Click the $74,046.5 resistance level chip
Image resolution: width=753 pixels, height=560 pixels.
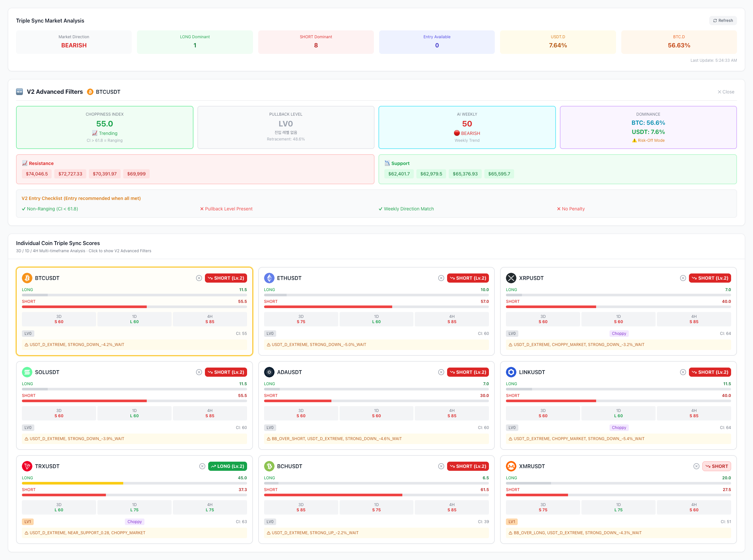(x=37, y=174)
